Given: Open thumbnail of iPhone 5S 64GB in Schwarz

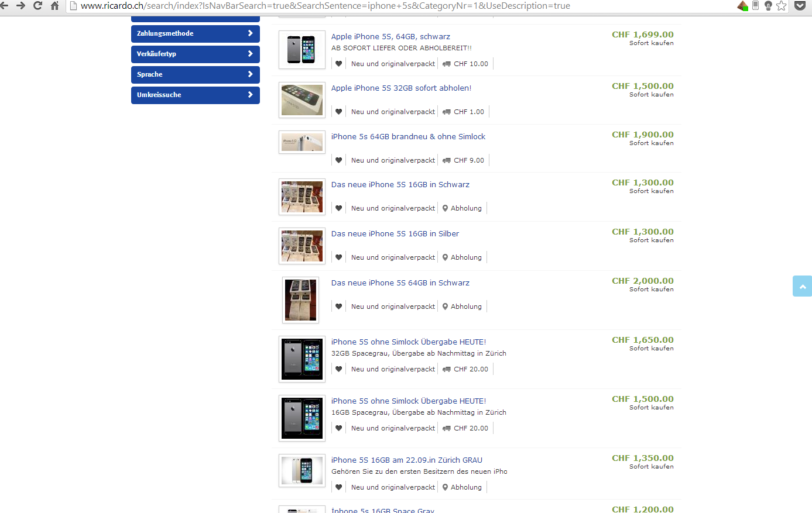Looking at the screenshot, I should (301, 300).
